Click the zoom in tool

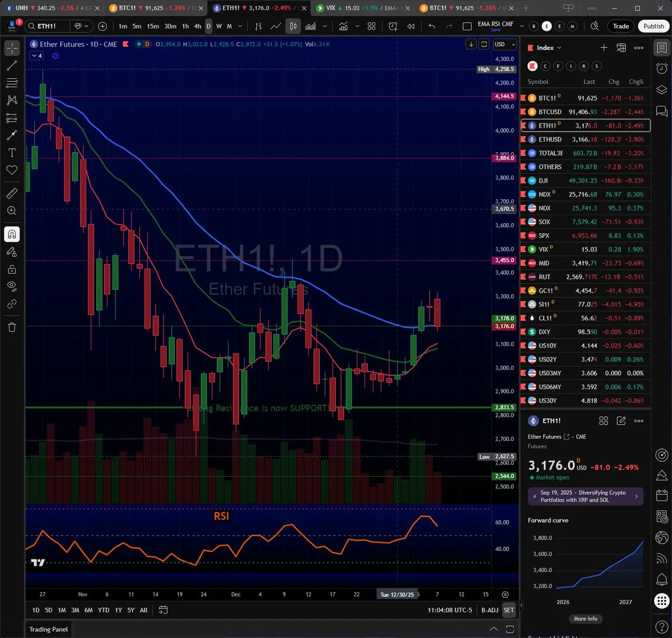[12, 211]
